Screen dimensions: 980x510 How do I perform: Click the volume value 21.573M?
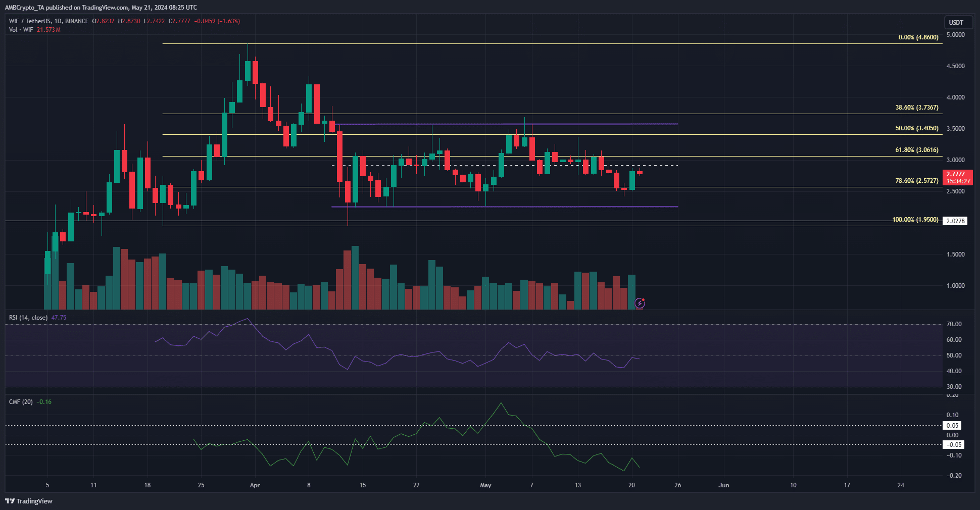click(48, 30)
